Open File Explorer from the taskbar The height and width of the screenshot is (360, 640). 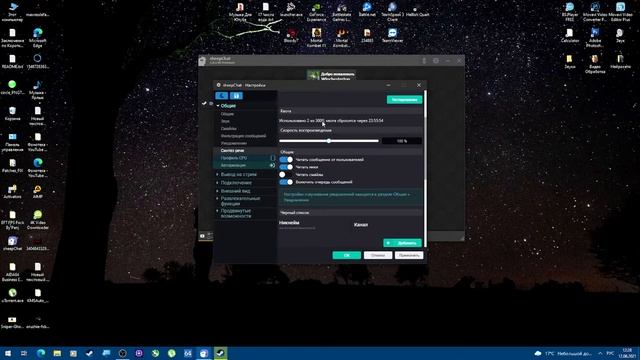pos(57,353)
